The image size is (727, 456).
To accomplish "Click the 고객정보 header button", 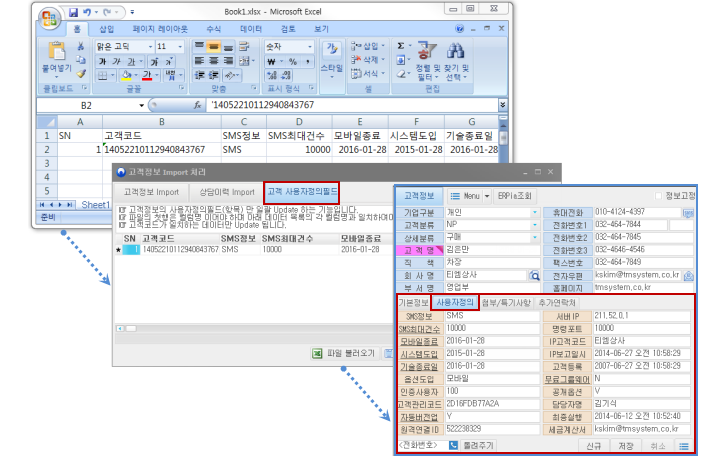I will coord(419,196).
